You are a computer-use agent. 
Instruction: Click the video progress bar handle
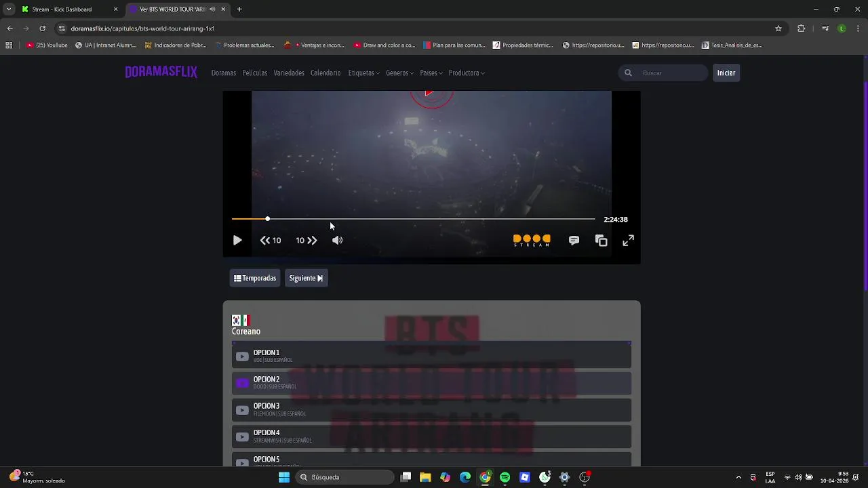click(x=268, y=219)
